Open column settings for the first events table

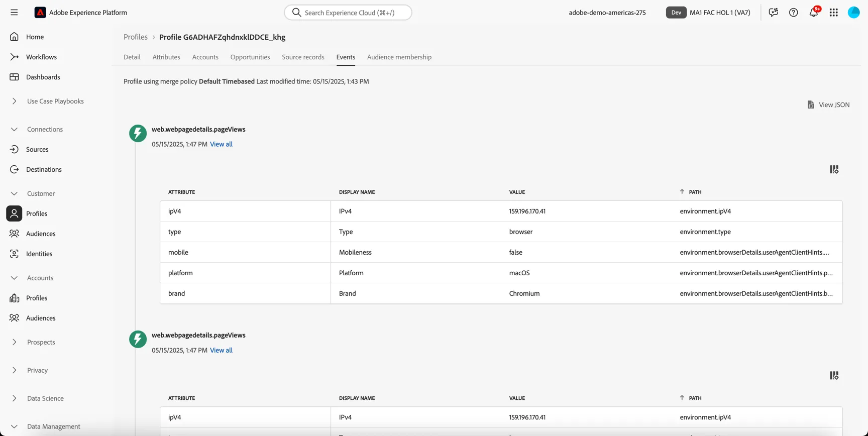[x=834, y=170]
